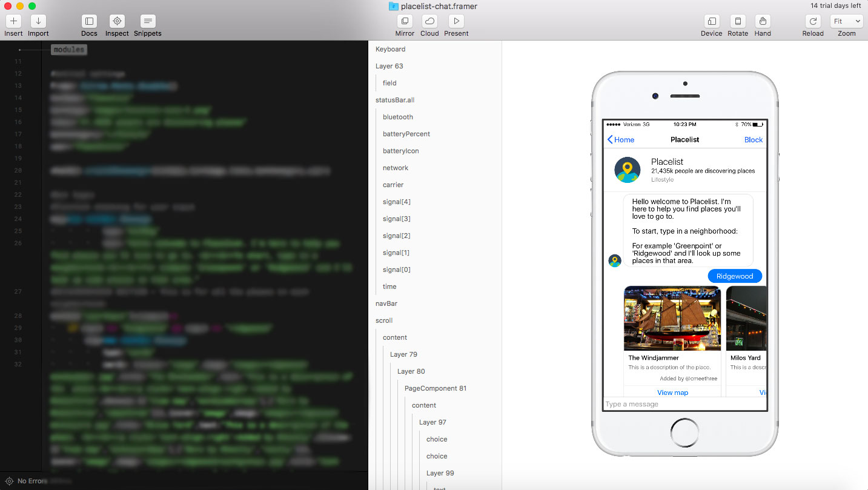Click the Milos Yard card photo
Image resolution: width=868 pixels, height=490 pixels.
point(746,319)
